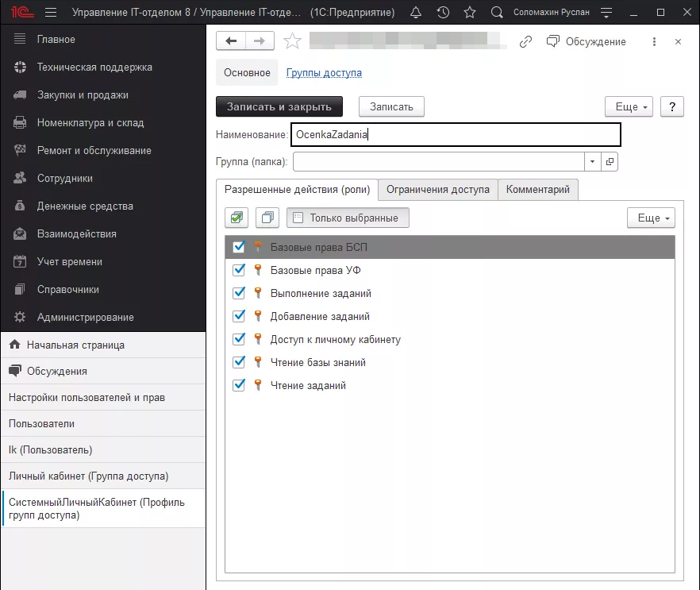Copy link using the chain icon

coord(525,42)
